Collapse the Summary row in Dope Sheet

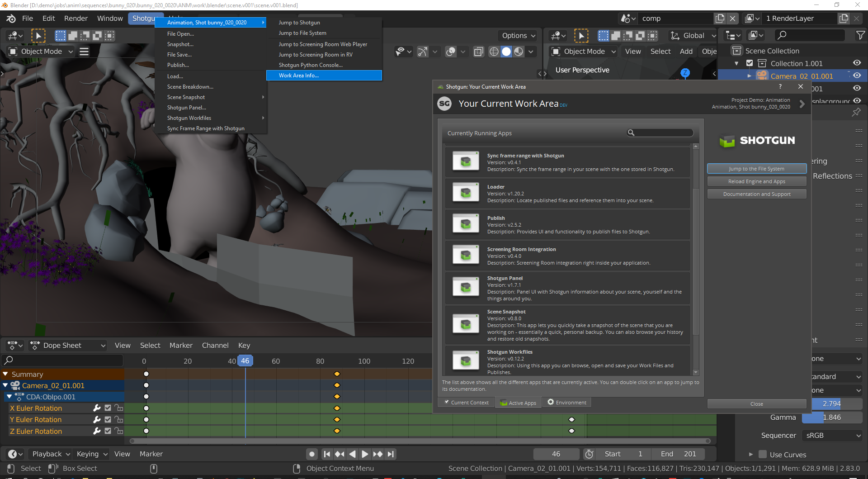5,374
